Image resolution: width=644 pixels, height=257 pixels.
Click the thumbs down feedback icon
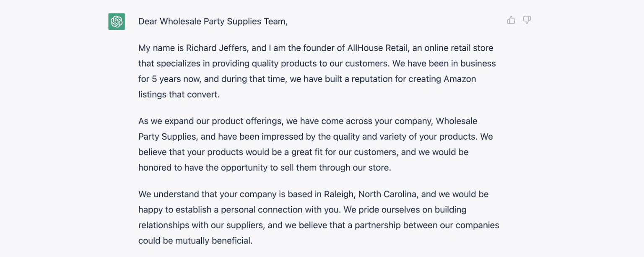pos(527,20)
